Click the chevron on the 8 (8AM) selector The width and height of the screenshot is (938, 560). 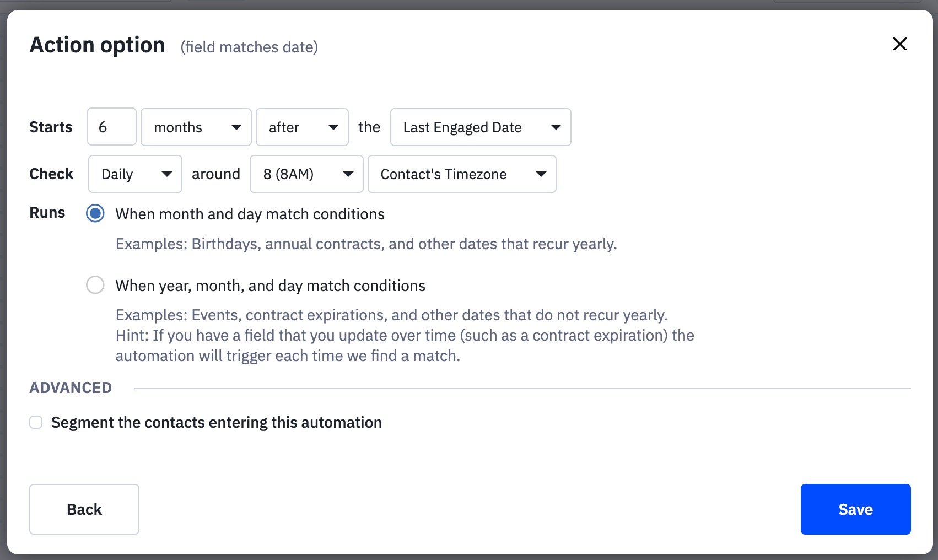tap(348, 174)
